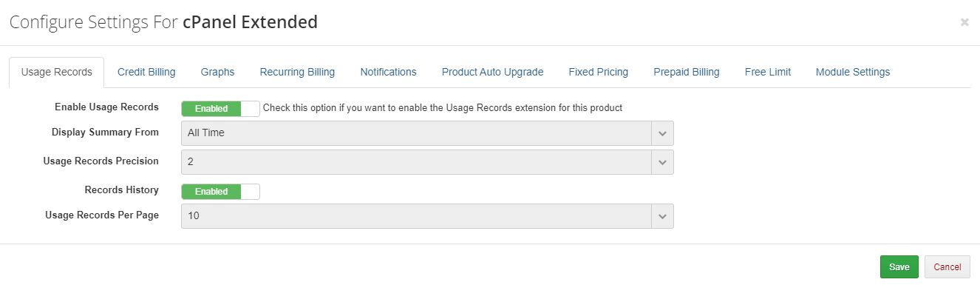This screenshot has width=980, height=285.
Task: Click the 'Check this option' description text
Action: [443, 108]
